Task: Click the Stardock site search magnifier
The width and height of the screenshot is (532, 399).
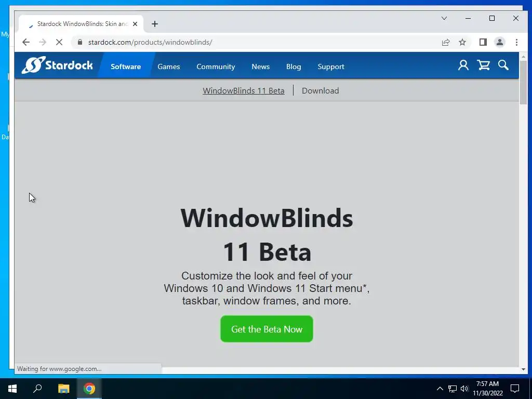Action: click(503, 65)
